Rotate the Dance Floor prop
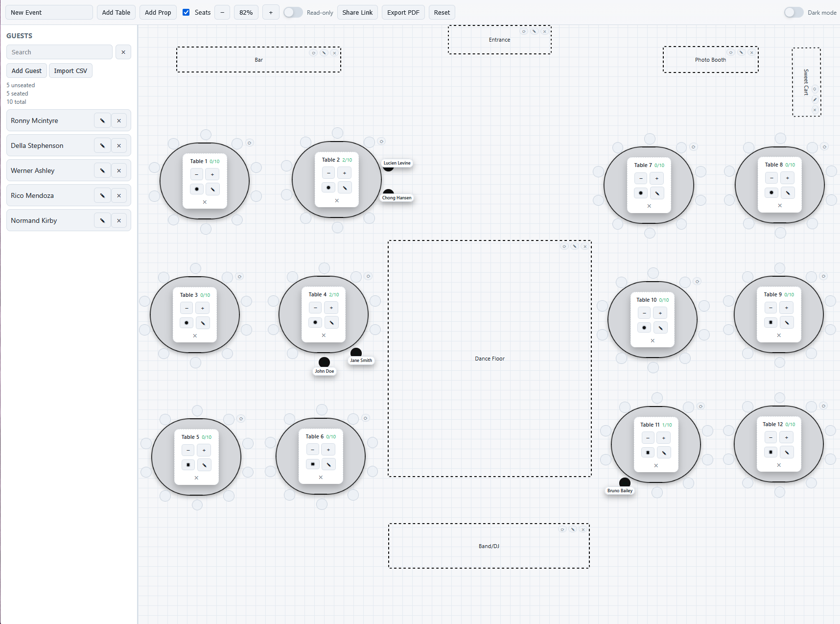 (564, 246)
